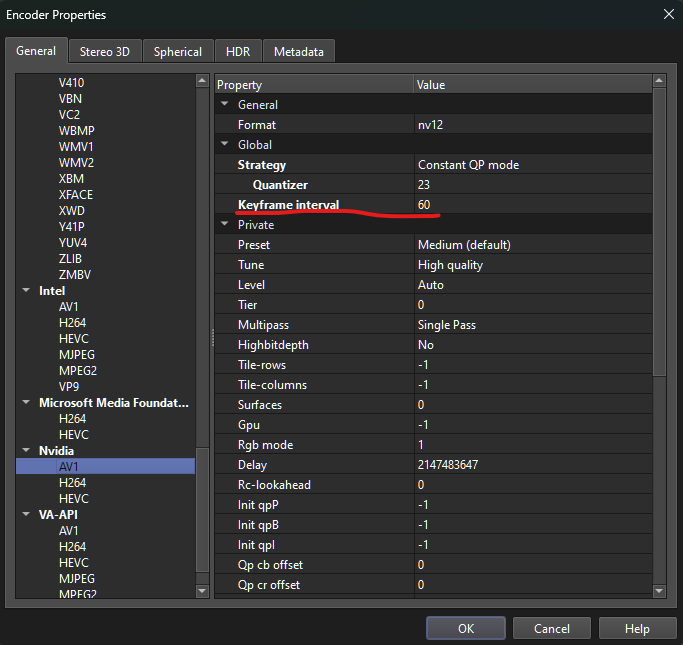The image size is (683, 645).
Task: Open Help for encoder properties
Action: point(636,629)
